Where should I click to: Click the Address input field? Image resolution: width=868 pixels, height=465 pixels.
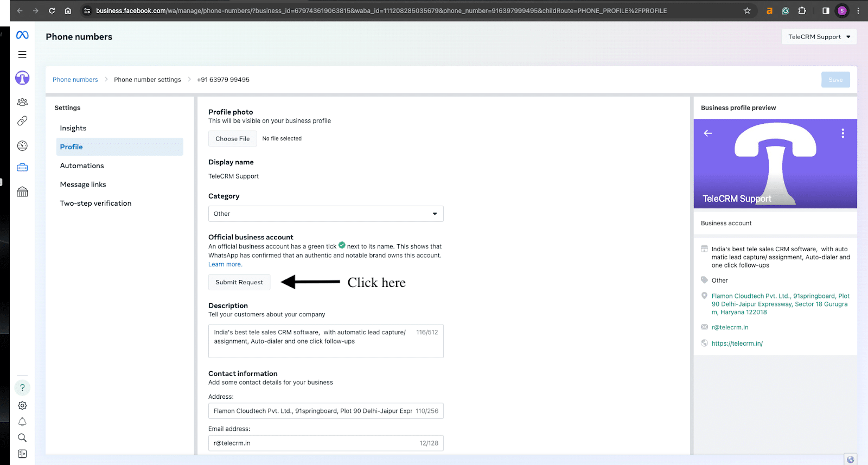(326, 411)
